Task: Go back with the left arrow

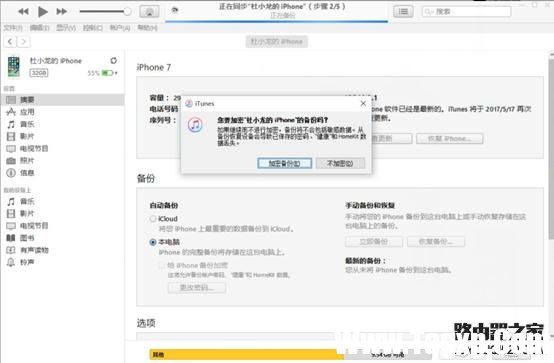Action: [x=10, y=42]
